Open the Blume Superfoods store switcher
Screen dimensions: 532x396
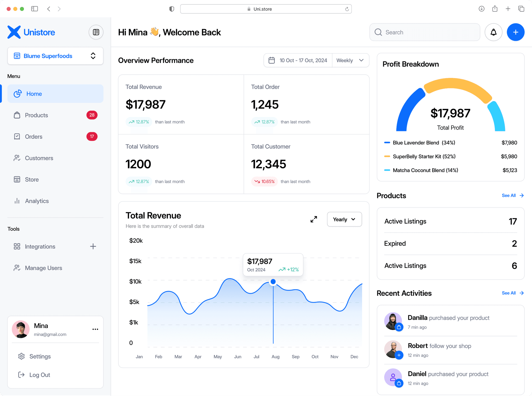click(x=55, y=56)
